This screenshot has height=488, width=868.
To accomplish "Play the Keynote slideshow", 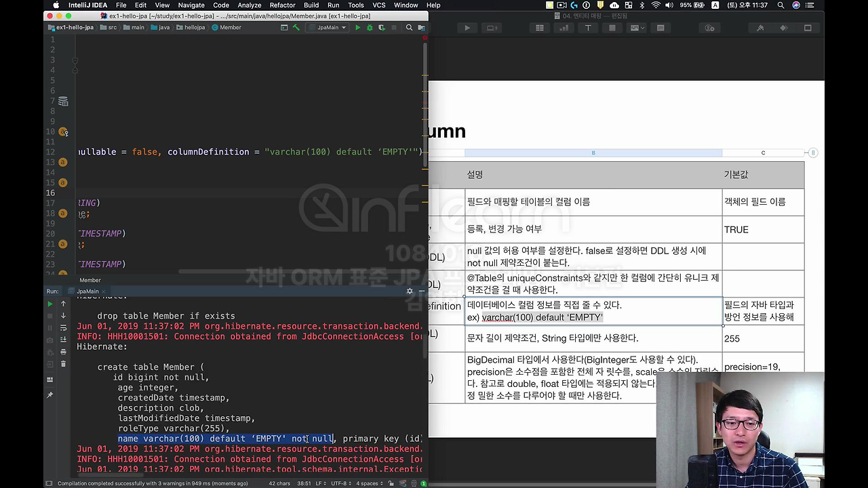I will (467, 28).
